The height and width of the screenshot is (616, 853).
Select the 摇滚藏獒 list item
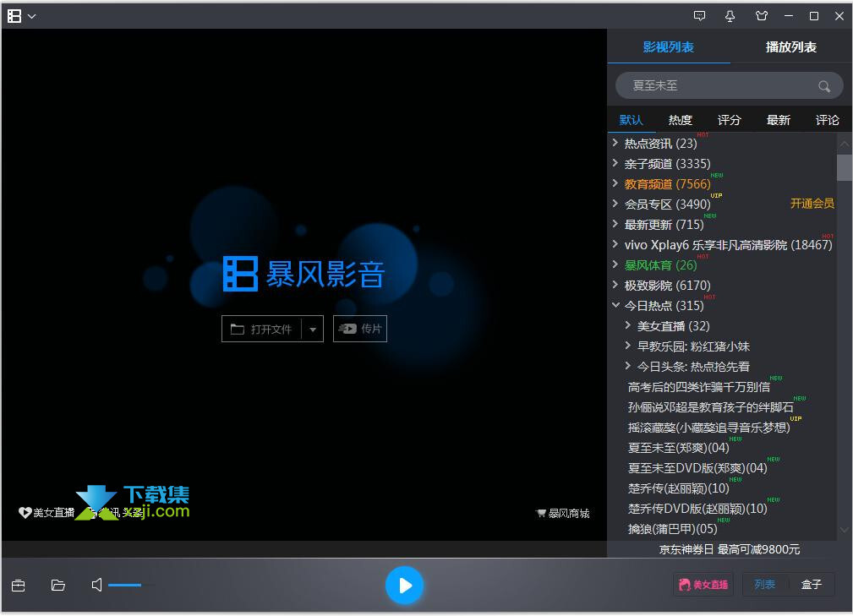click(708, 428)
